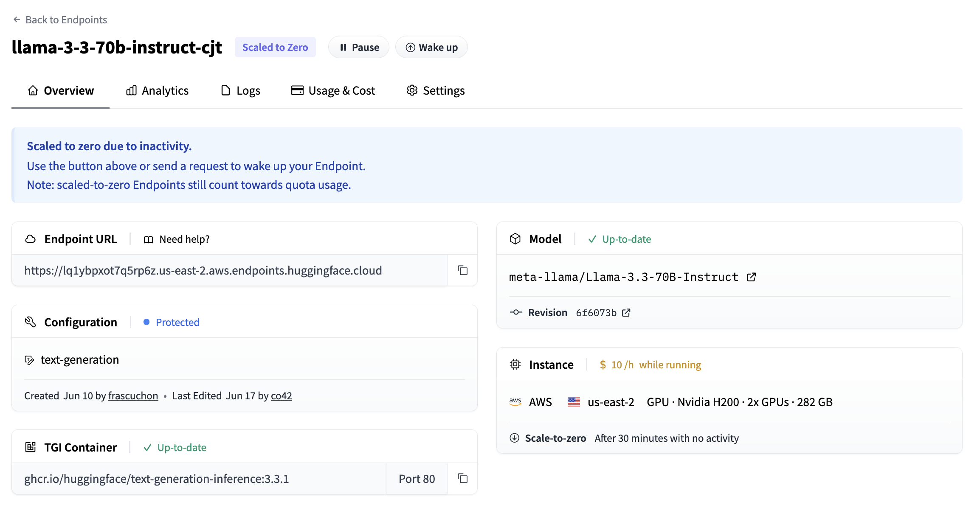The image size is (980, 505).
Task: Open the Logs tab
Action: click(x=240, y=90)
